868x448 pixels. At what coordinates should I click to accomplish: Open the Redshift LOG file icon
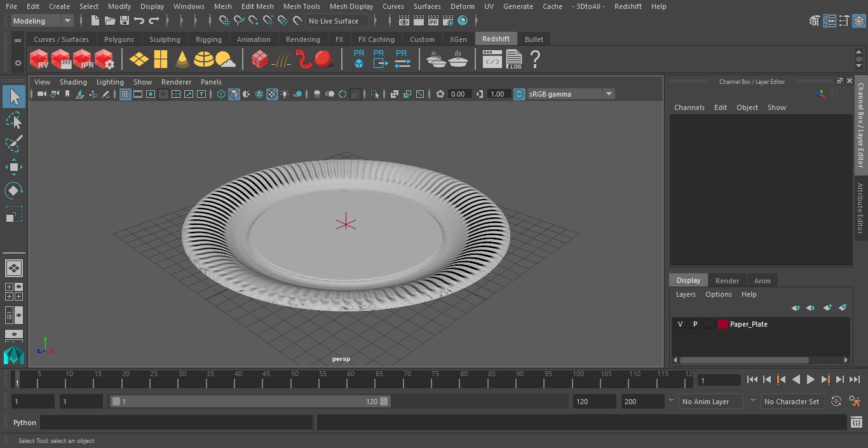pos(513,59)
